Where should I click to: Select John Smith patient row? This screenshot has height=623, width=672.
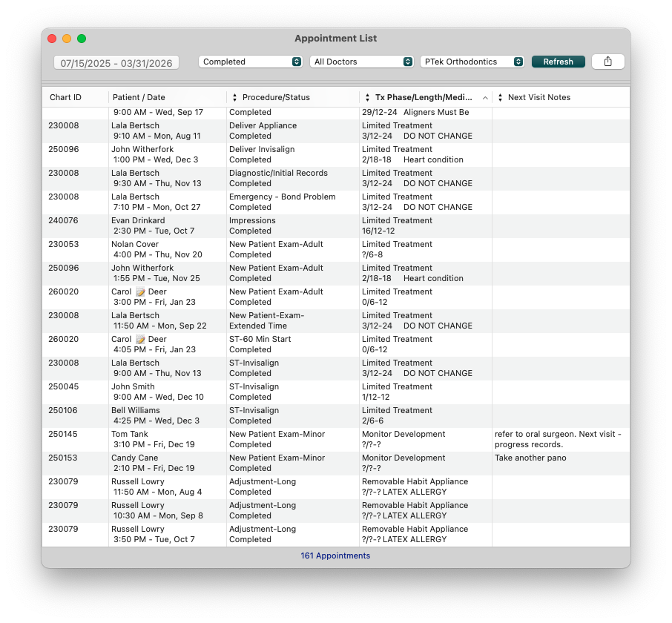tap(335, 392)
